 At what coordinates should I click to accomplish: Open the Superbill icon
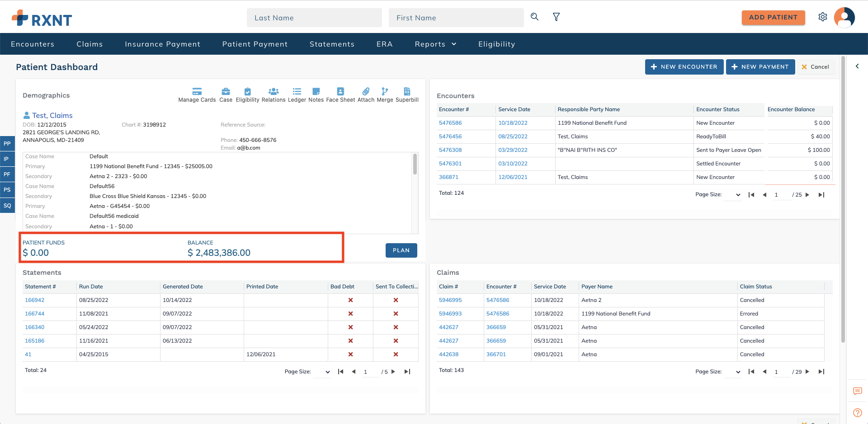point(407,94)
